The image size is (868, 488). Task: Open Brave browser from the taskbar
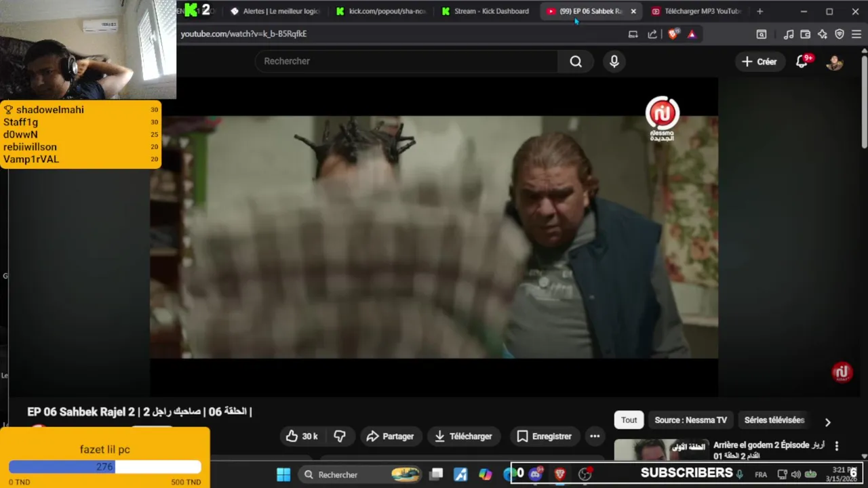pyautogui.click(x=560, y=474)
